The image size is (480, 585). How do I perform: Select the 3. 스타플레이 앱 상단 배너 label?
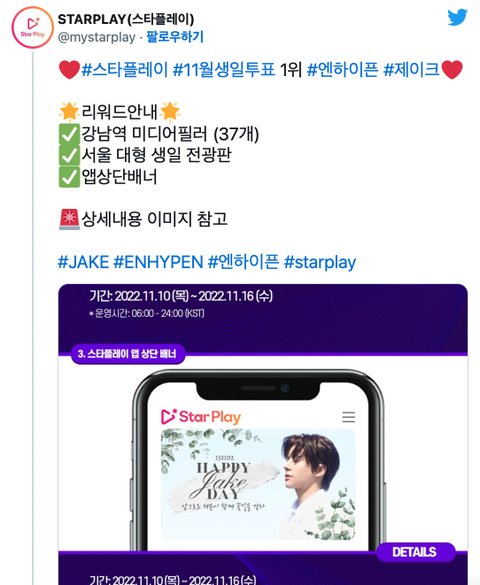coord(127,354)
